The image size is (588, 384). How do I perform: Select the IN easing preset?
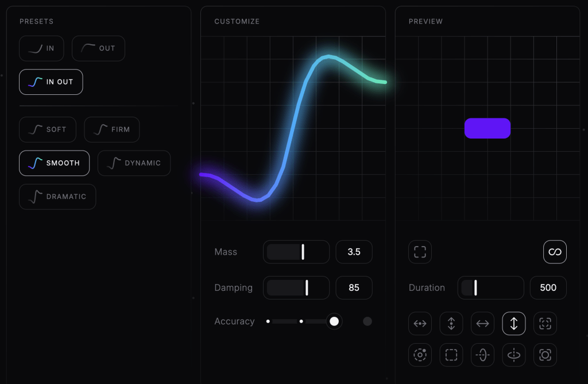coord(41,48)
